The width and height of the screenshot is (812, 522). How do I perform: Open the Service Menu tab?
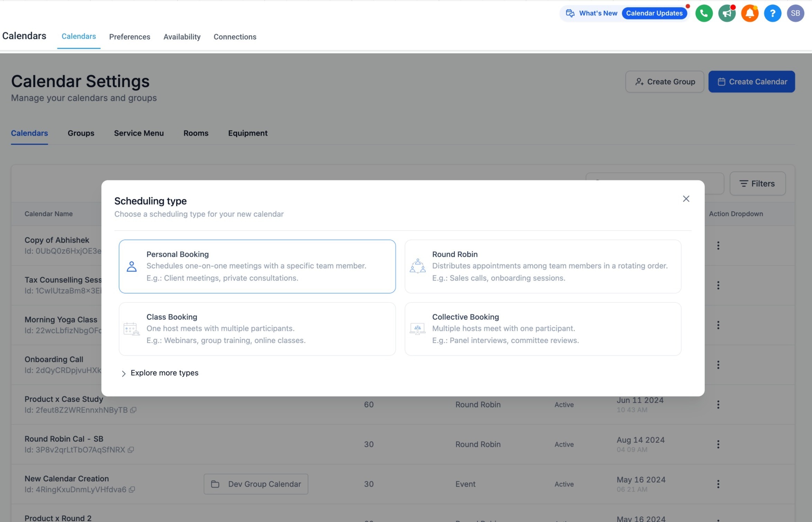click(139, 133)
